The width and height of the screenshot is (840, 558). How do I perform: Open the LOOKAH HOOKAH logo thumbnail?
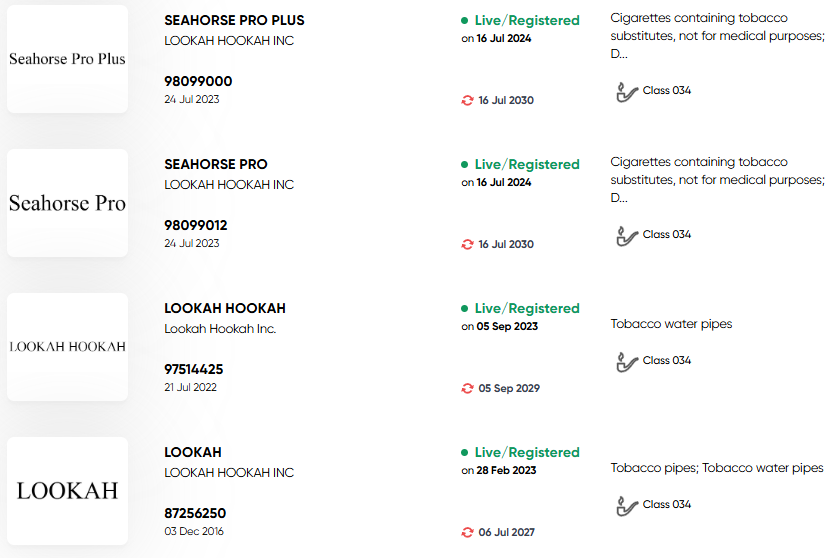68,347
